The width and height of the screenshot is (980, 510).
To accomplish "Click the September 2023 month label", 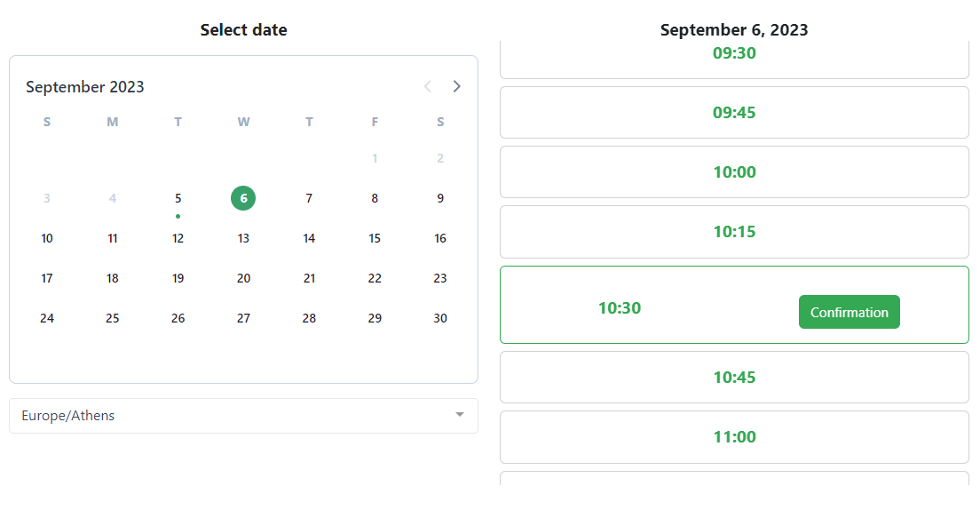I will click(85, 87).
